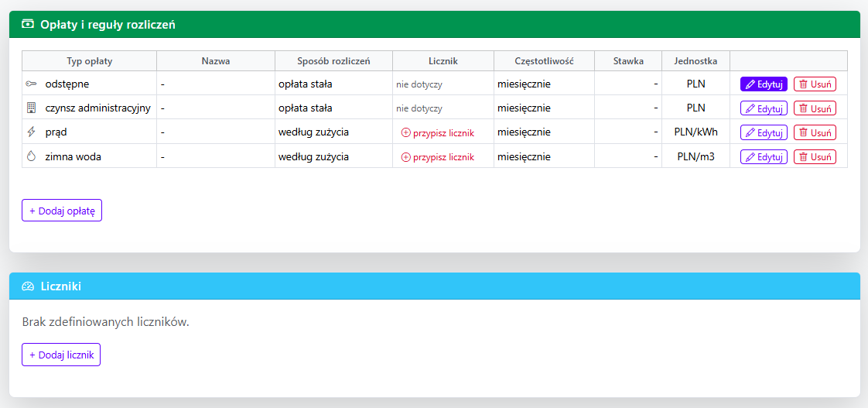Click the Częstotliwość column header

pos(544,61)
